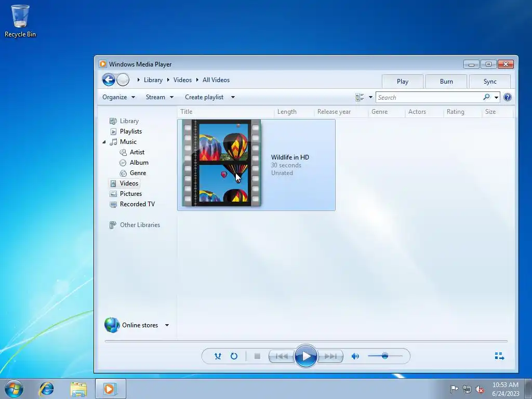Switch to the Play tab

[403, 82]
